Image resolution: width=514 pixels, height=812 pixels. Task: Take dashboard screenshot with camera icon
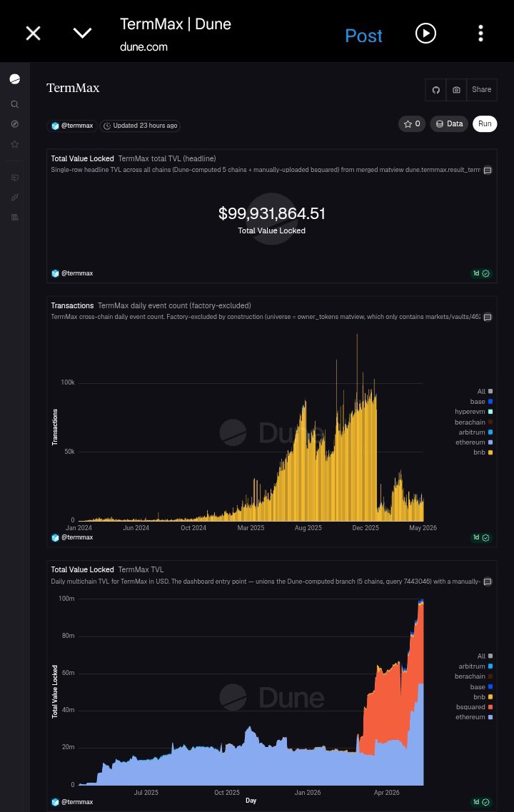click(x=456, y=90)
